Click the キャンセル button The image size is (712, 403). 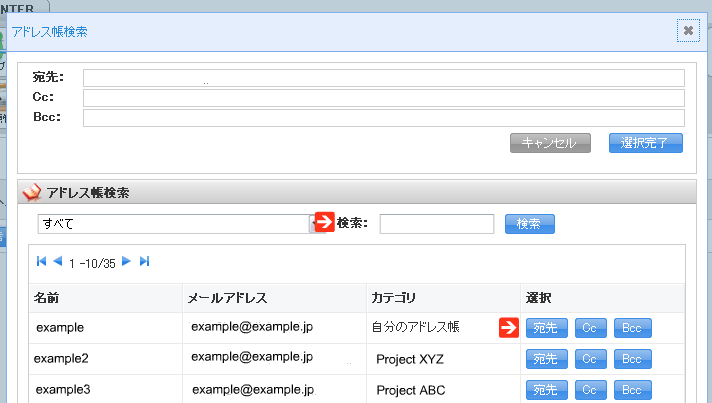tap(550, 143)
